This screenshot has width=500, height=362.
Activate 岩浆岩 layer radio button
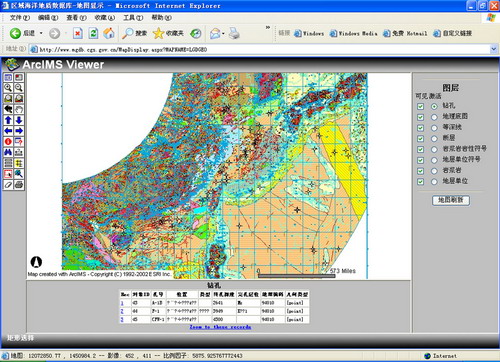[x=434, y=171]
